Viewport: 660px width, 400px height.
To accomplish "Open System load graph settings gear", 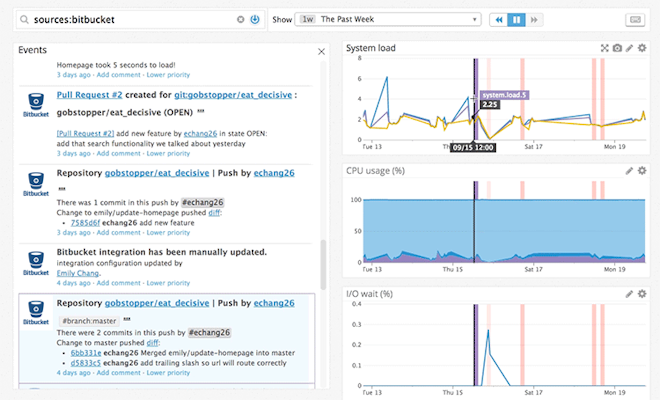I will pyautogui.click(x=642, y=48).
